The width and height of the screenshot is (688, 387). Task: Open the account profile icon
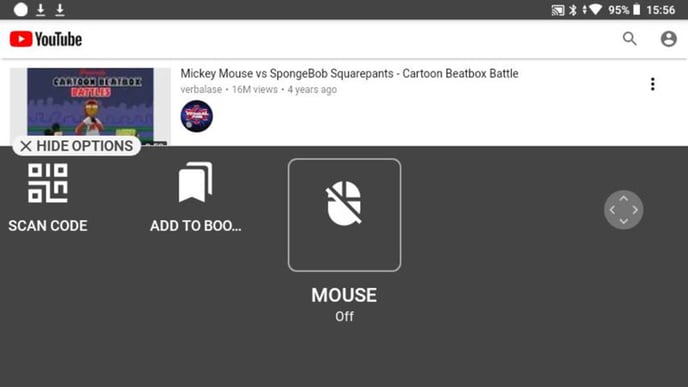pos(668,39)
